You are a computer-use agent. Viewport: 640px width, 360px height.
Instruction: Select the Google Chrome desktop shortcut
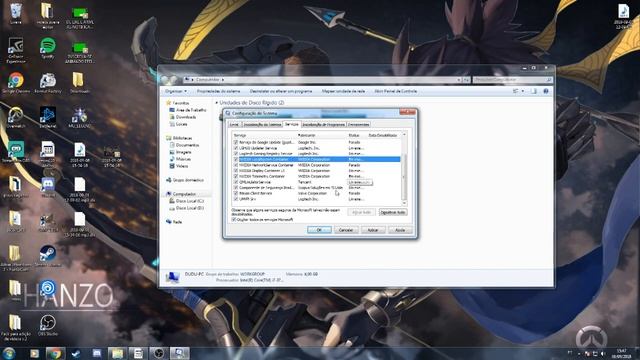(x=16, y=82)
